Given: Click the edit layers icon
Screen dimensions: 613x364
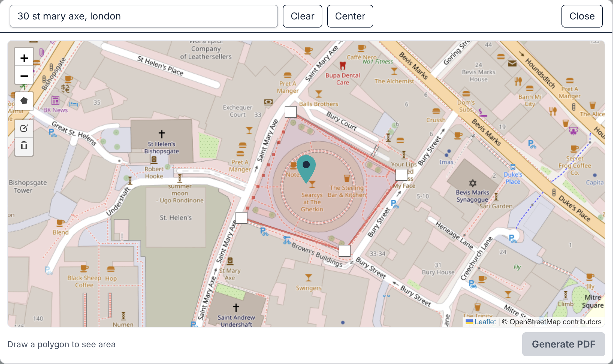Looking at the screenshot, I should coord(24,128).
